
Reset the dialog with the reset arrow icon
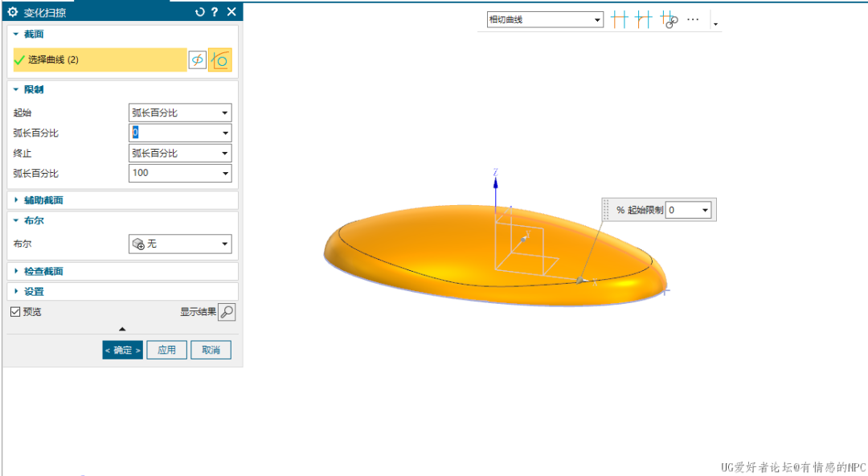200,12
